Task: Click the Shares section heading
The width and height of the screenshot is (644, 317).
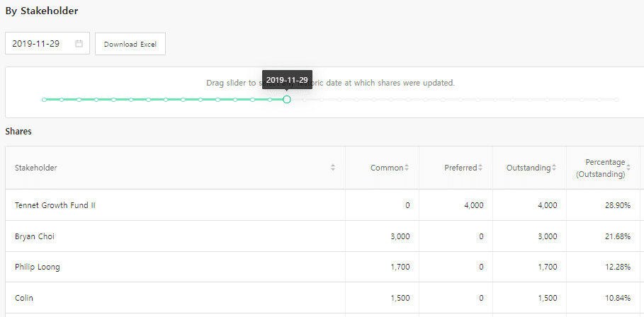Action: [18, 132]
